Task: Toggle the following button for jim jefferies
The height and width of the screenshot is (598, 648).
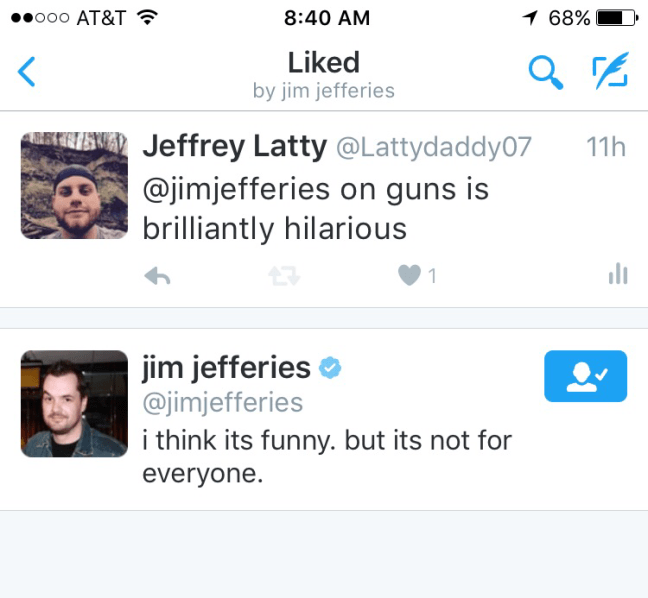Action: point(586,376)
